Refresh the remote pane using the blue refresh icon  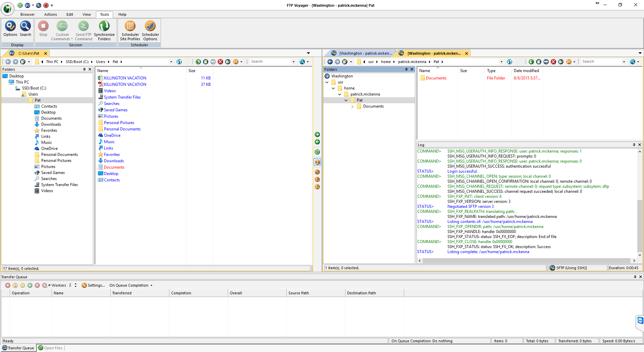(x=509, y=62)
